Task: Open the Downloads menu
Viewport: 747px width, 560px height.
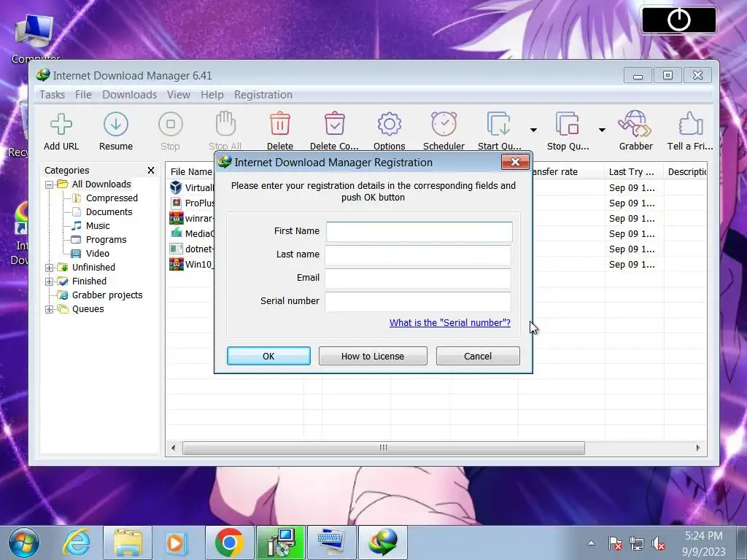Action: pyautogui.click(x=130, y=95)
